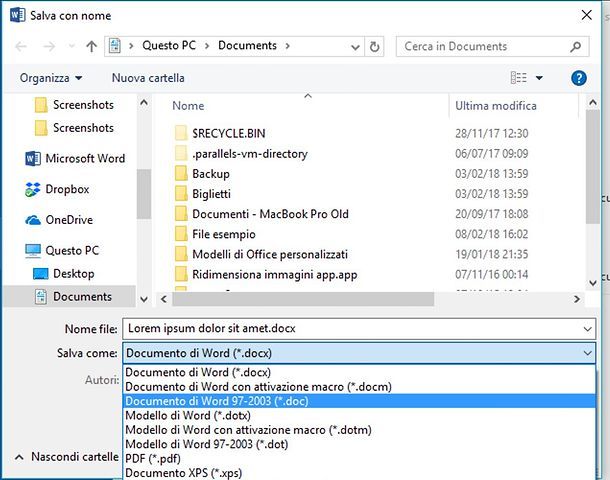Click the Microsoft Word sidebar icon
610x480 pixels.
pos(33,159)
